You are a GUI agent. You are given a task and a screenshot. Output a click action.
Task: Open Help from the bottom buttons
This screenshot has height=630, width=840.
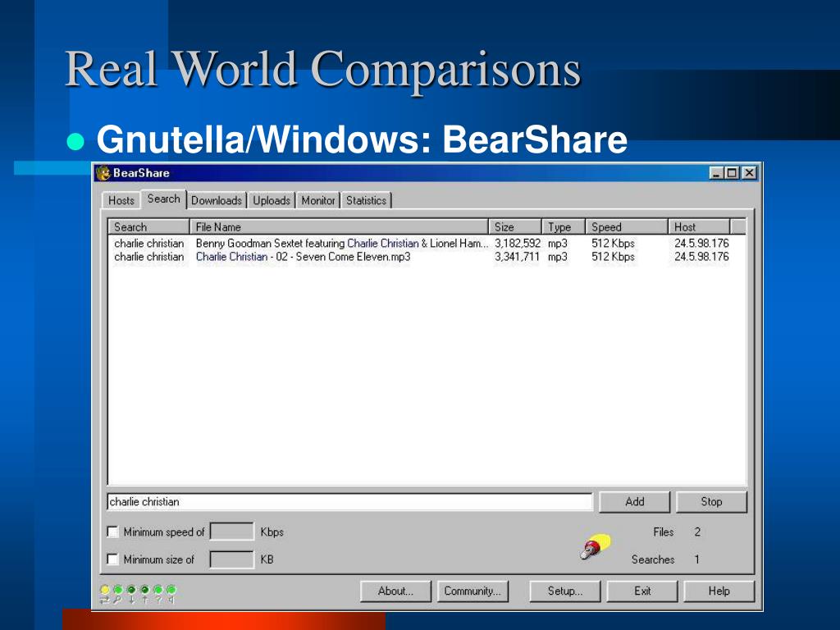pos(719,591)
